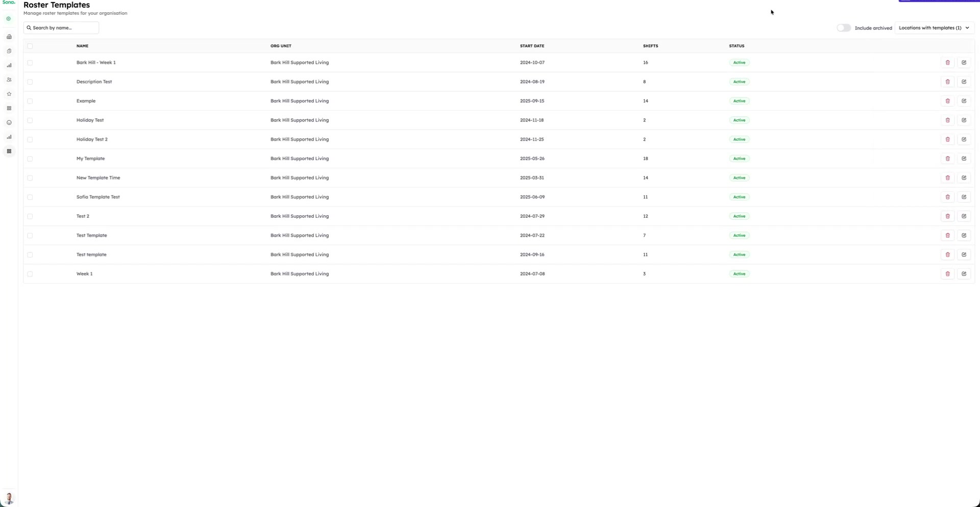Delete the Week 1 template dated 2024-07-08

(947, 274)
